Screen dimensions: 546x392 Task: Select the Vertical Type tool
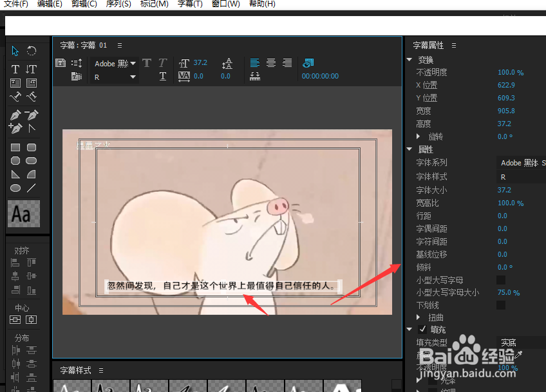(x=32, y=69)
